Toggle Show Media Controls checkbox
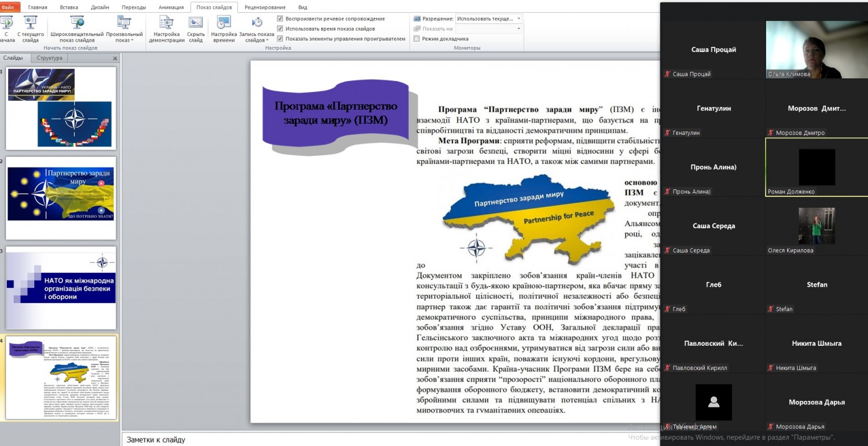Viewport: 868px width, 446px height. [x=280, y=38]
